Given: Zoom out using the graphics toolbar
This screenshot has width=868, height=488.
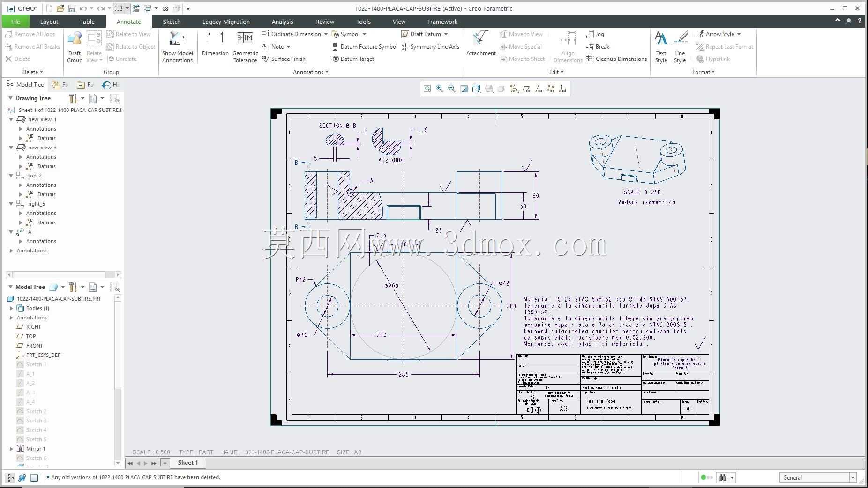Looking at the screenshot, I should coord(452,89).
